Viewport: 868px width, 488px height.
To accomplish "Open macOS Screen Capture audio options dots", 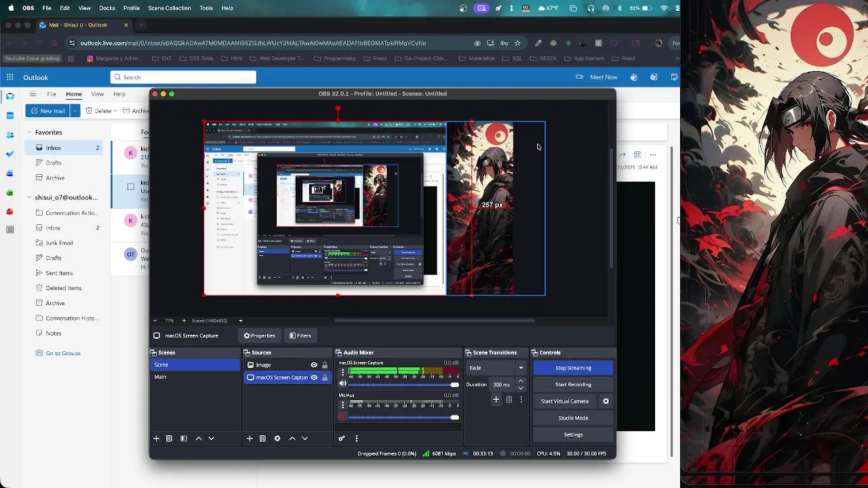I will [x=342, y=371].
